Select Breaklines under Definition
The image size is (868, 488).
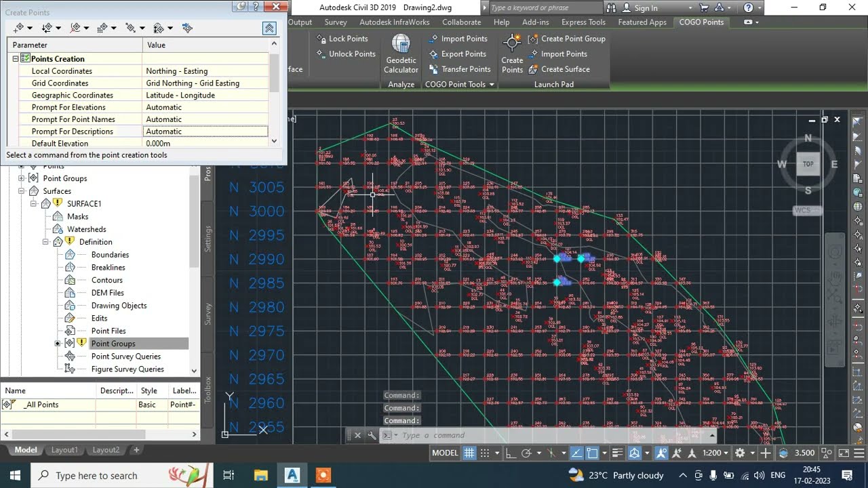(x=108, y=267)
